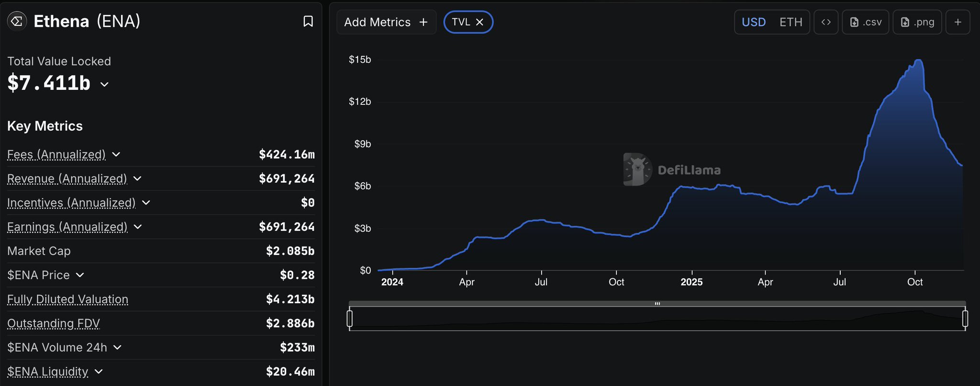This screenshot has height=386, width=980.
Task: Expand the $ENA Liquidity details
Action: (99, 372)
